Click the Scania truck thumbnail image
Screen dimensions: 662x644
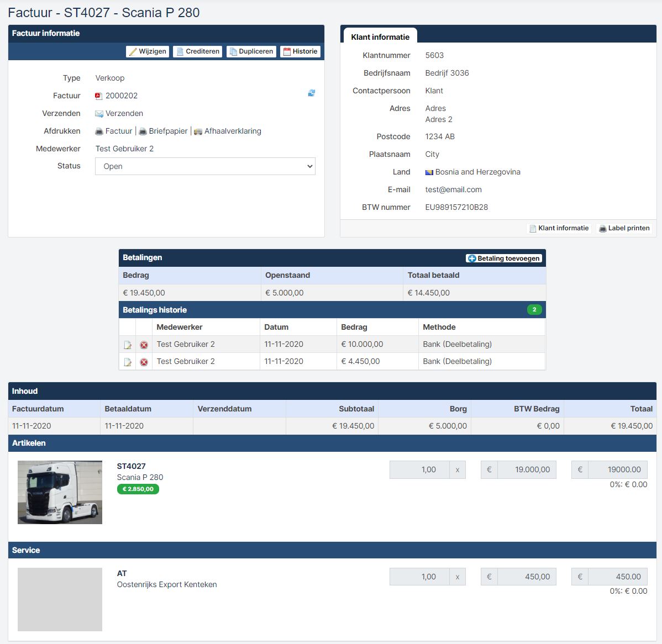click(x=60, y=492)
